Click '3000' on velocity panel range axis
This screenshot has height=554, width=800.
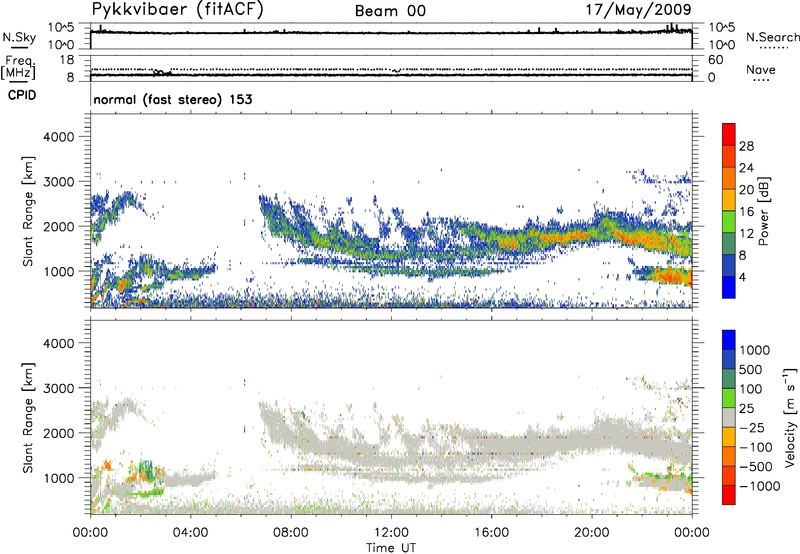(x=58, y=388)
